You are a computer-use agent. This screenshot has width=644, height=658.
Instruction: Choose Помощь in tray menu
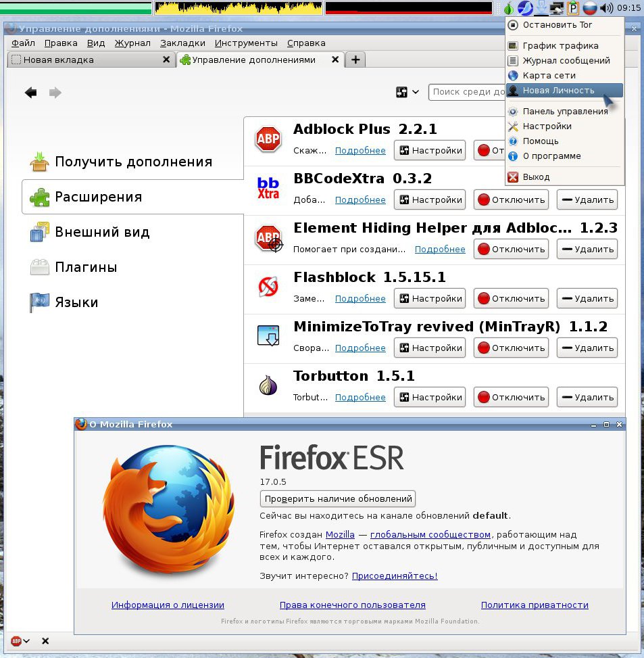tap(565, 141)
